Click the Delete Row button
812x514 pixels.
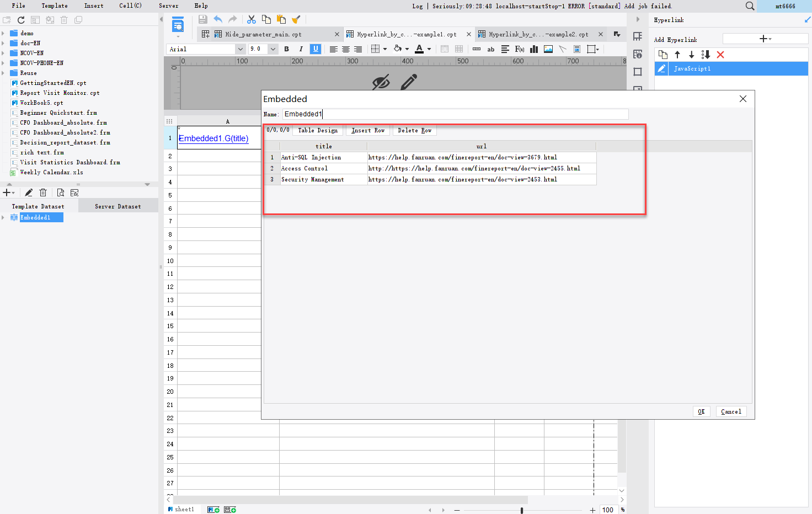click(415, 130)
